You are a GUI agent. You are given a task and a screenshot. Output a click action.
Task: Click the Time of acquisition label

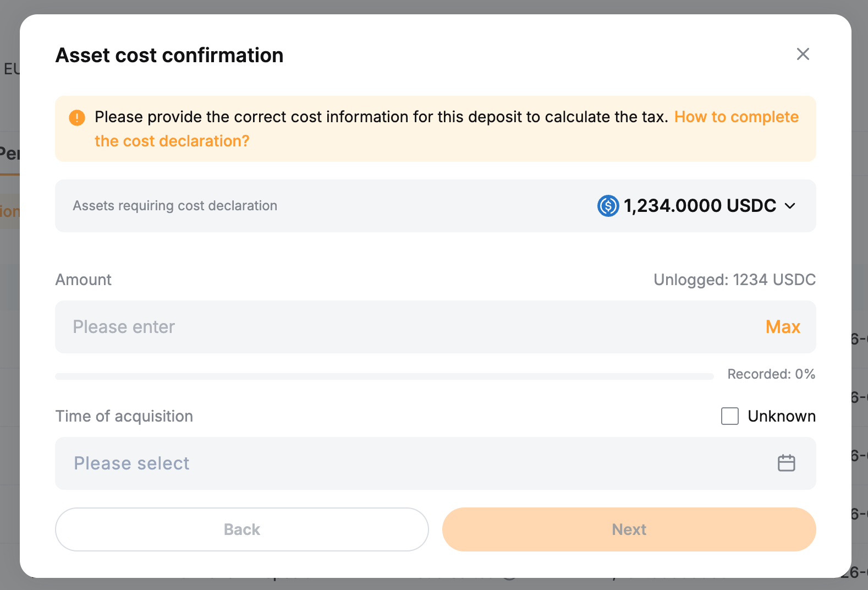pyautogui.click(x=124, y=416)
